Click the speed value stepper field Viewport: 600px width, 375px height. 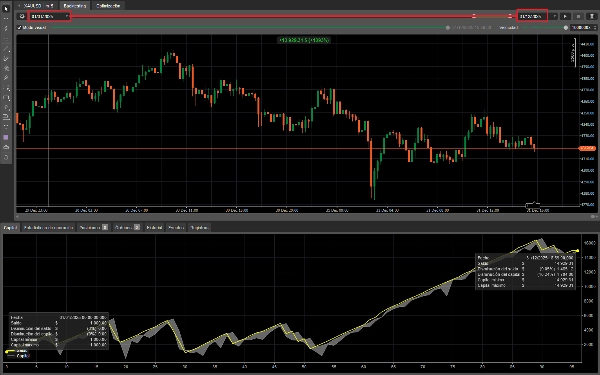[583, 28]
